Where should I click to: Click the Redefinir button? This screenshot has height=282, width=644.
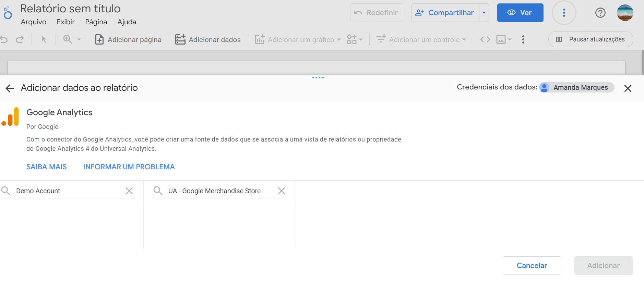(x=377, y=13)
